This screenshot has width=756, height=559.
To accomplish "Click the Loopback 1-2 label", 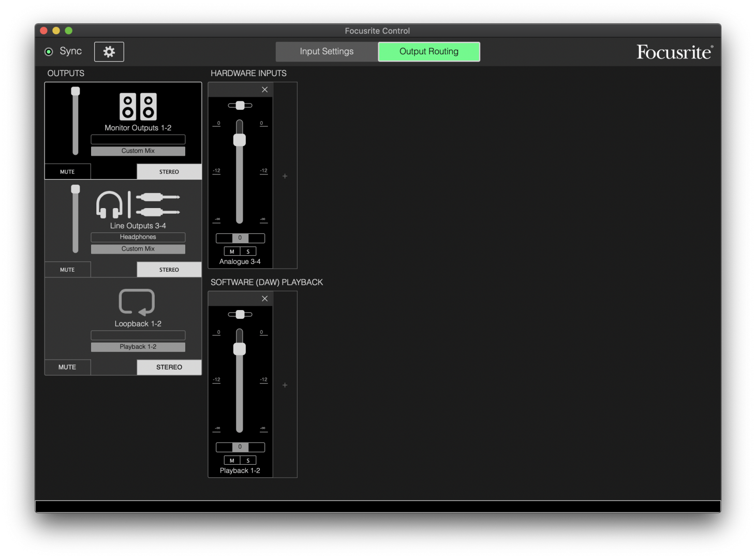I will [138, 323].
